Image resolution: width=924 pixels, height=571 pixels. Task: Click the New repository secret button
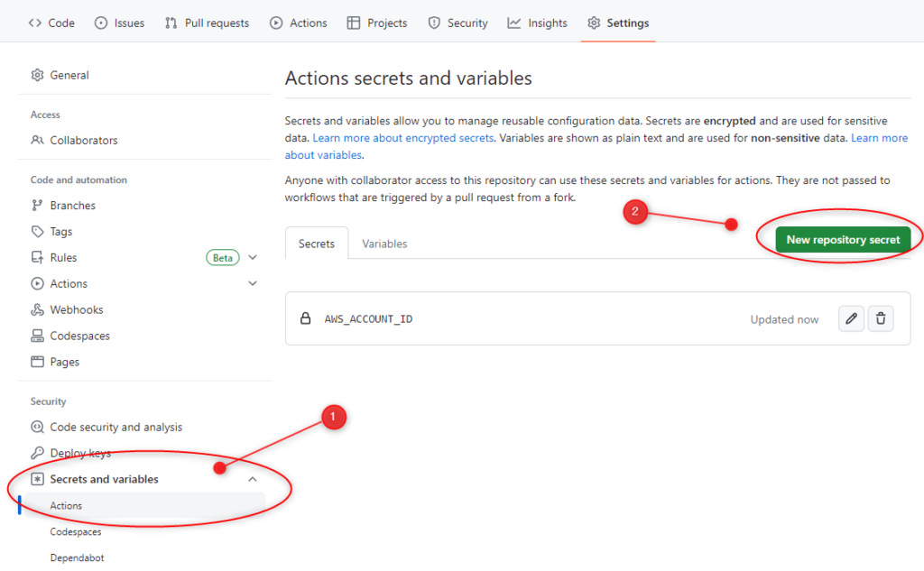point(842,239)
